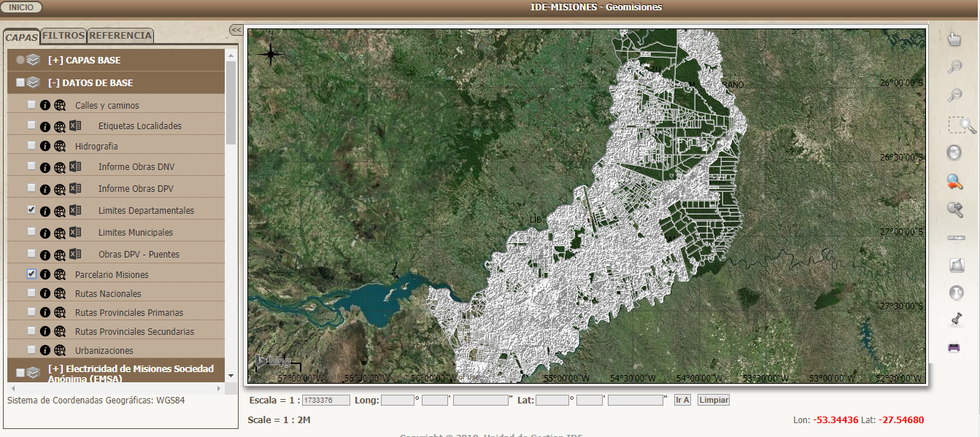
Task: Switch to the CAPAS tab
Action: point(21,36)
